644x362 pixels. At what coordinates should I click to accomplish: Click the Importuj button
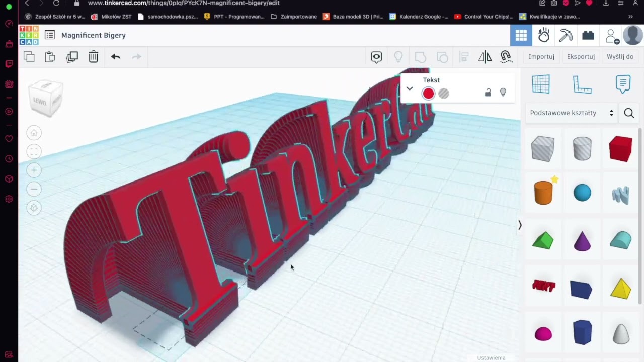(541, 56)
